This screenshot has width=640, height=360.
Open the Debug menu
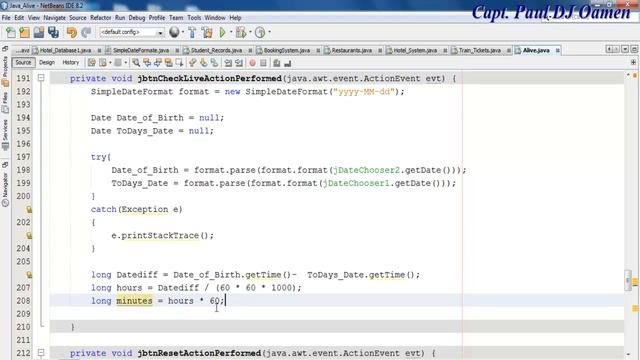pyautogui.click(x=137, y=18)
